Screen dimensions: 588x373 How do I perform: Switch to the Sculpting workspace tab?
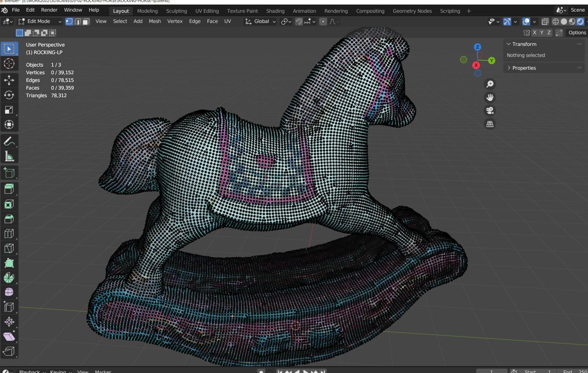[x=176, y=11]
